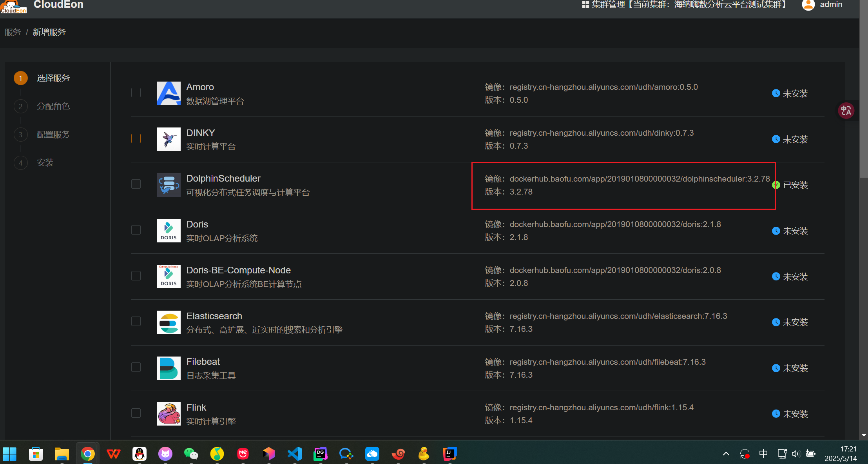Go to step 2 分配角色
Viewport: 868px width, 464px height.
click(x=42, y=106)
